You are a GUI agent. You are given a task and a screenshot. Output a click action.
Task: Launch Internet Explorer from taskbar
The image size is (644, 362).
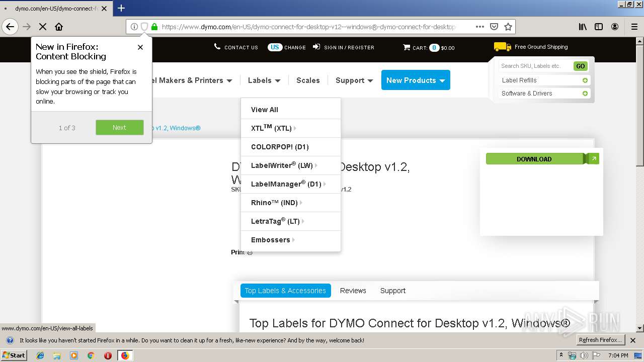(x=40, y=355)
